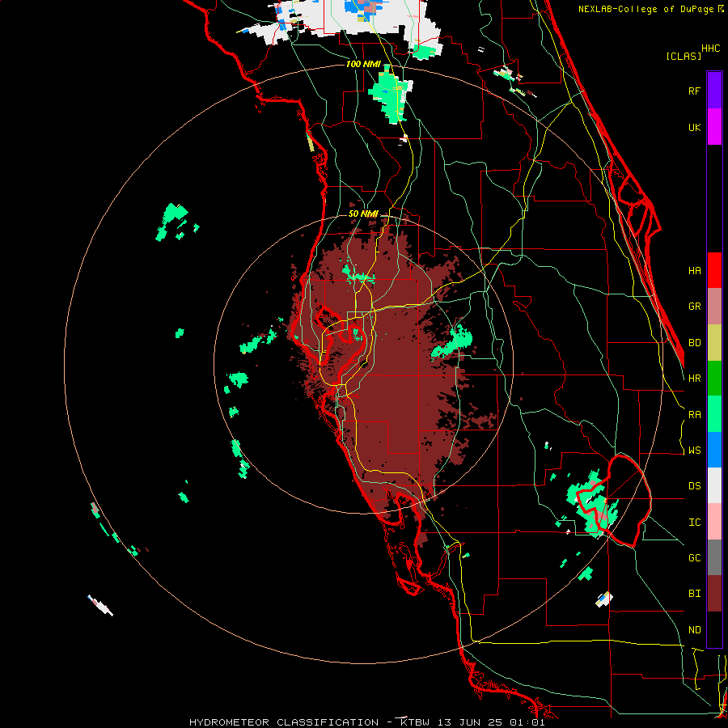Click the [CLAS] units label
This screenshot has width=728, height=728.
[684, 56]
